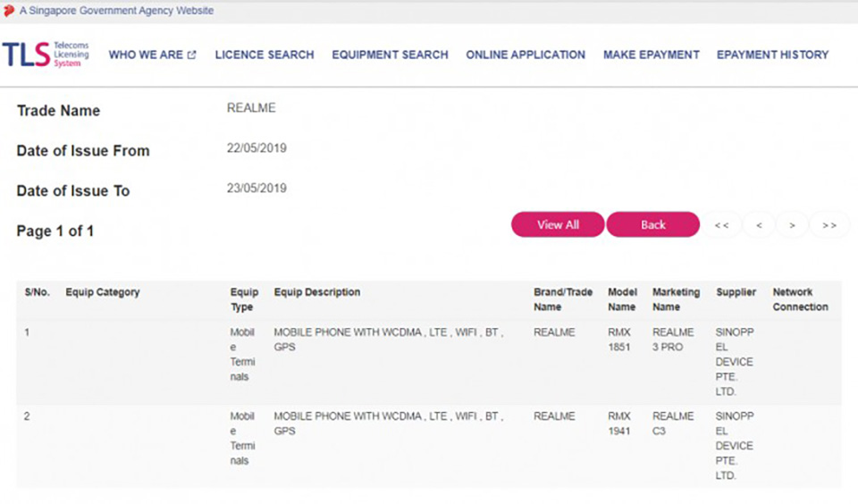Jump to last page with >> button
Image resolution: width=858 pixels, height=504 pixels.
pyautogui.click(x=829, y=225)
